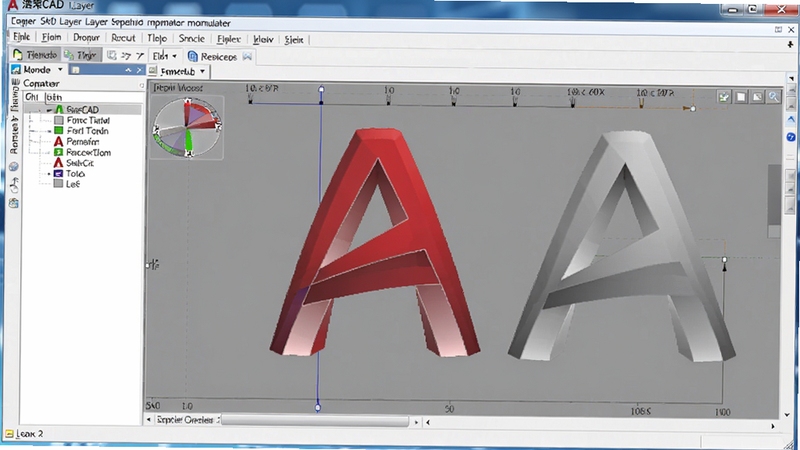
Task: Click the 'Depiir Wocst' viewport label
Action: pyautogui.click(x=178, y=88)
